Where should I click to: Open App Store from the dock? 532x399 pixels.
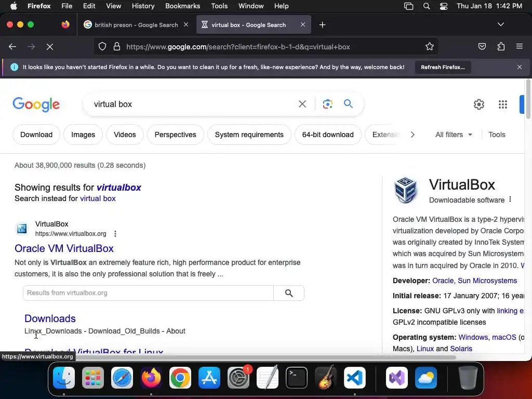pos(209,378)
